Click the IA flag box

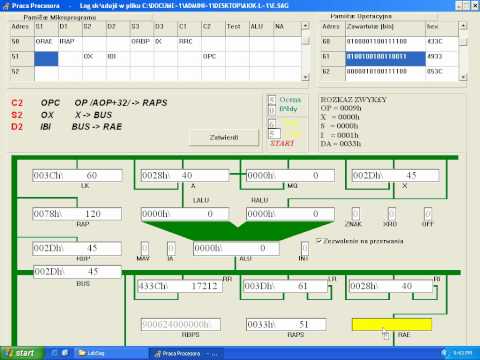point(171,248)
